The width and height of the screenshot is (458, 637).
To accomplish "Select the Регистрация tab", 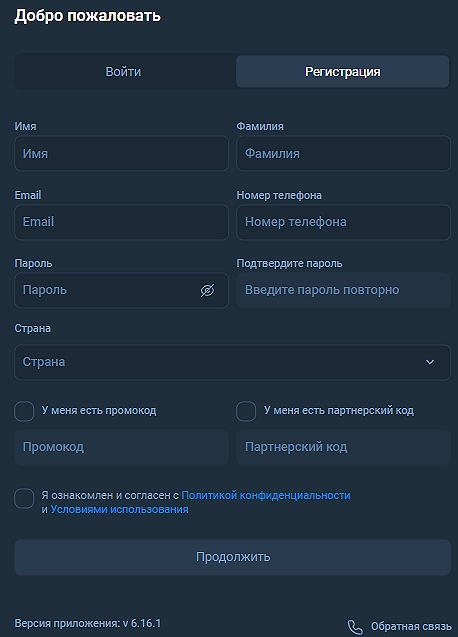I will [343, 72].
